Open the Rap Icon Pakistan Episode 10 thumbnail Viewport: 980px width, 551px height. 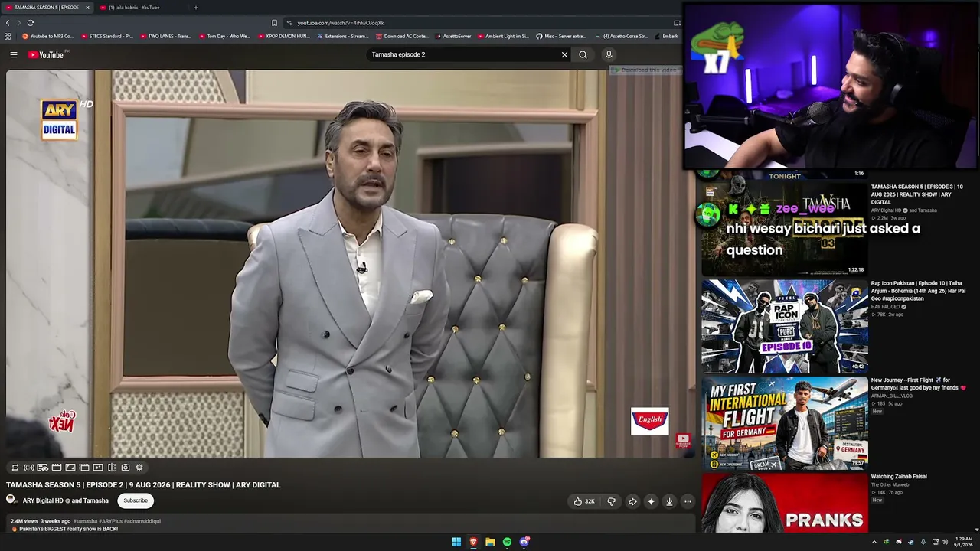point(785,326)
